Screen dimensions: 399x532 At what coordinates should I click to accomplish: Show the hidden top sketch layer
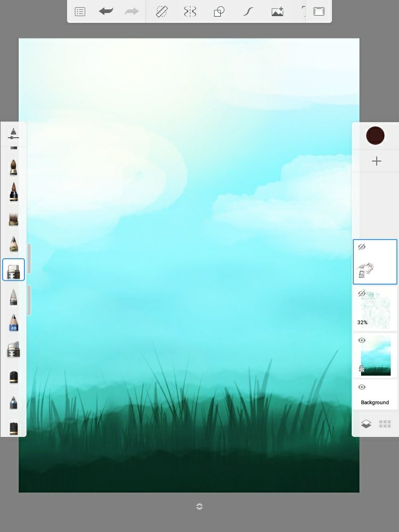pos(362,247)
